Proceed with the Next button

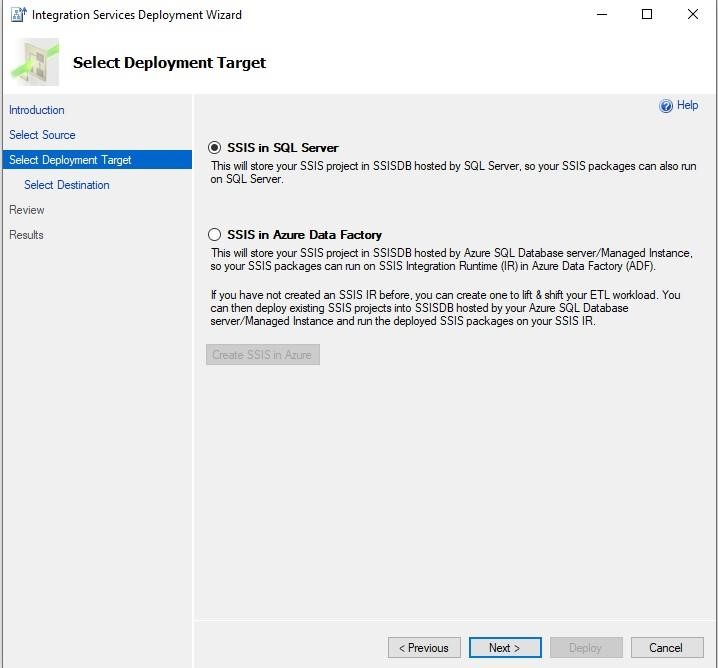(x=505, y=648)
